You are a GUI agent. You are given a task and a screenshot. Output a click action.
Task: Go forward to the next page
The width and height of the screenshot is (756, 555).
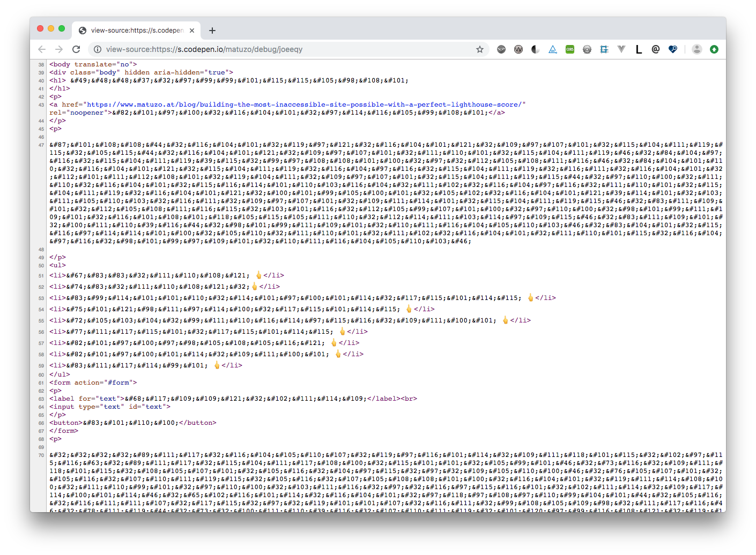coord(59,49)
